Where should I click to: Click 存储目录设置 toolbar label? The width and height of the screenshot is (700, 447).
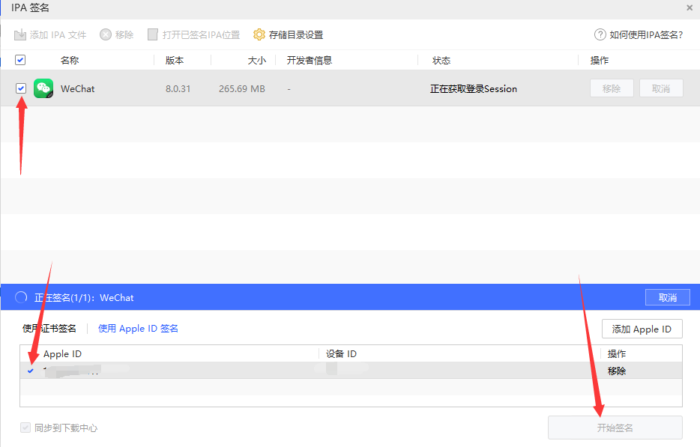coord(296,35)
